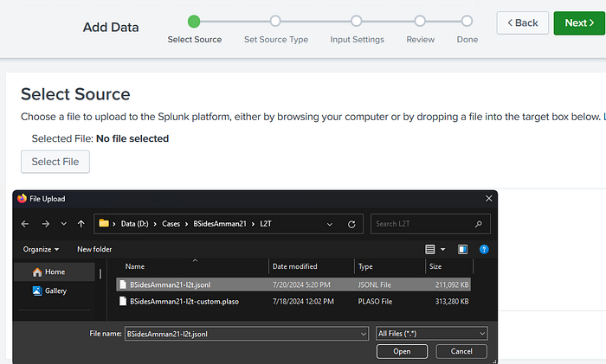Viewport: 606px width, 364px height.
Task: Click the 7/20/2024 5:20 PM date cell
Action: (301, 284)
